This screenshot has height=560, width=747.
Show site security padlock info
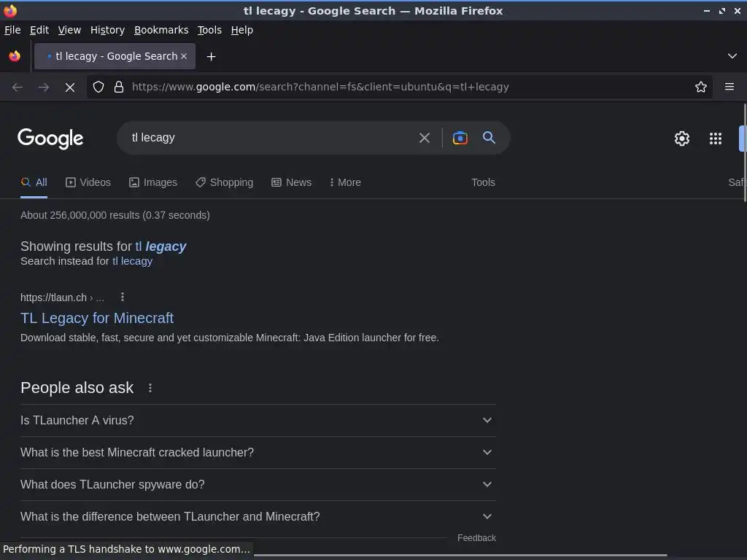click(119, 87)
